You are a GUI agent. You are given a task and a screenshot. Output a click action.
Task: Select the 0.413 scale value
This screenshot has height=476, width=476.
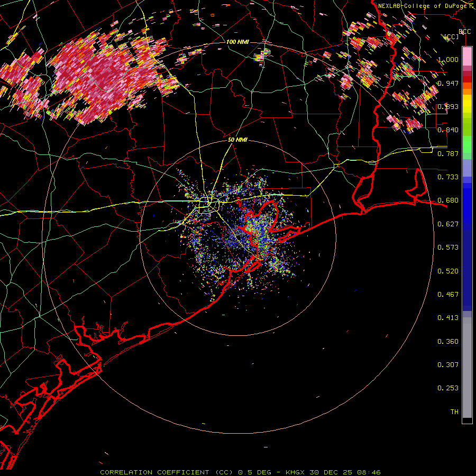click(x=448, y=318)
